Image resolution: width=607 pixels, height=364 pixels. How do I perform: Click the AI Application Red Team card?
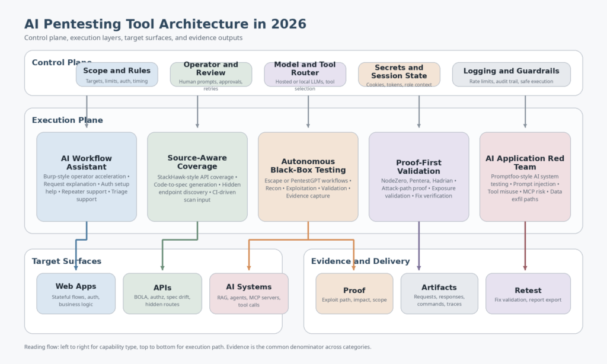click(x=525, y=177)
